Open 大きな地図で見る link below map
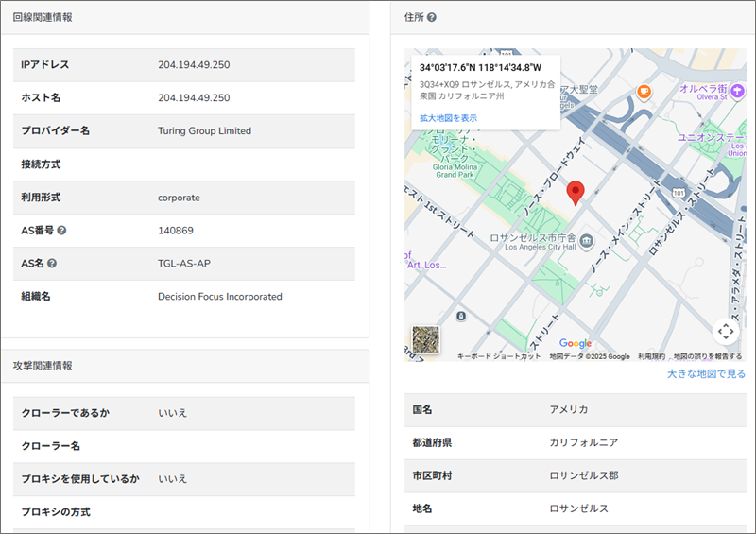 (706, 374)
